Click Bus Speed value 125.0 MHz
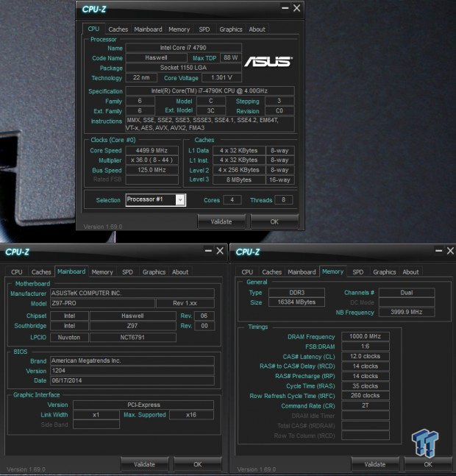 pyautogui.click(x=152, y=170)
